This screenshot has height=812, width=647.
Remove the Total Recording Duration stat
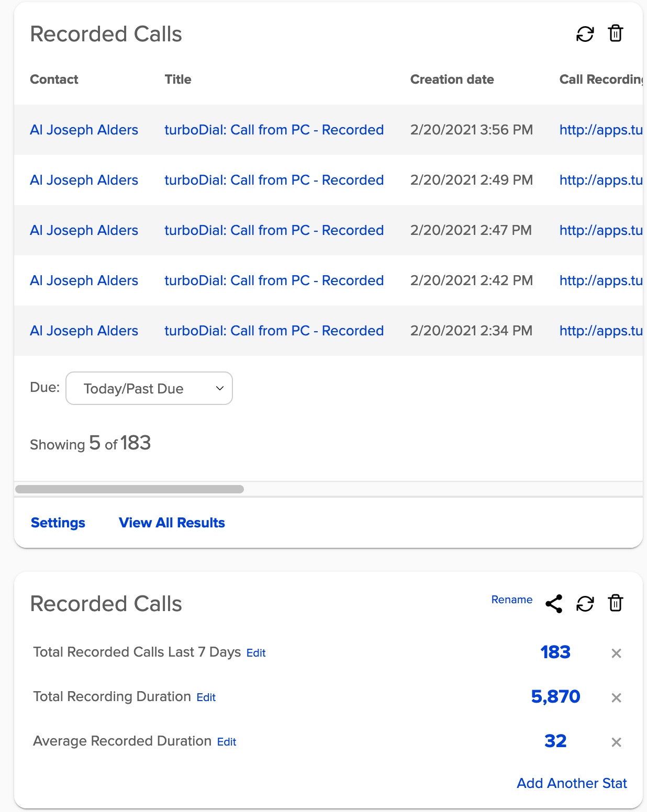[x=617, y=697]
